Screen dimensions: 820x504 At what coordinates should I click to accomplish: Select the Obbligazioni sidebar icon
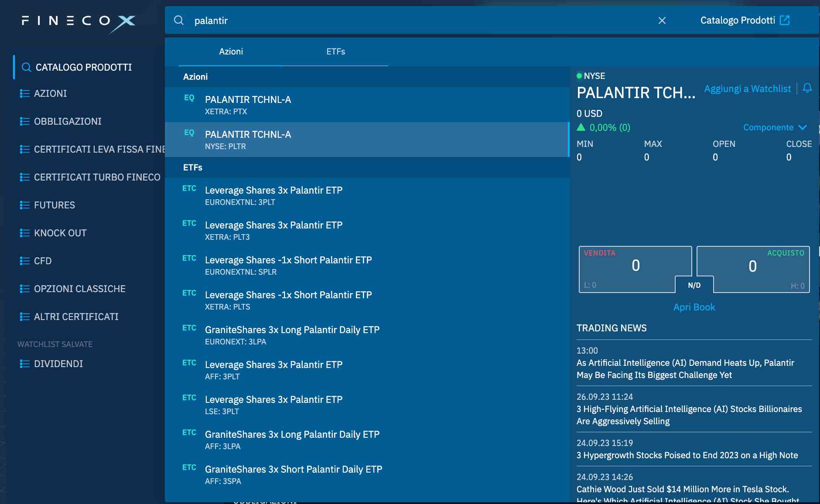pyautogui.click(x=25, y=121)
